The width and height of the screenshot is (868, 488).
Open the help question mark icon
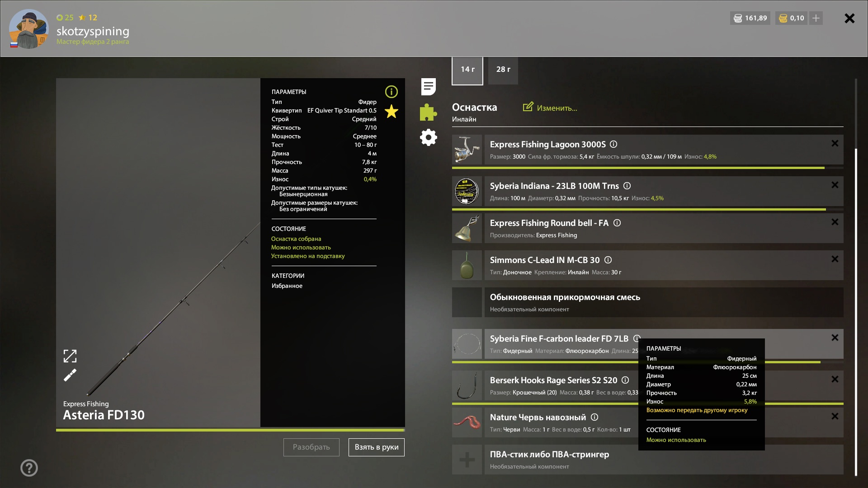[29, 468]
